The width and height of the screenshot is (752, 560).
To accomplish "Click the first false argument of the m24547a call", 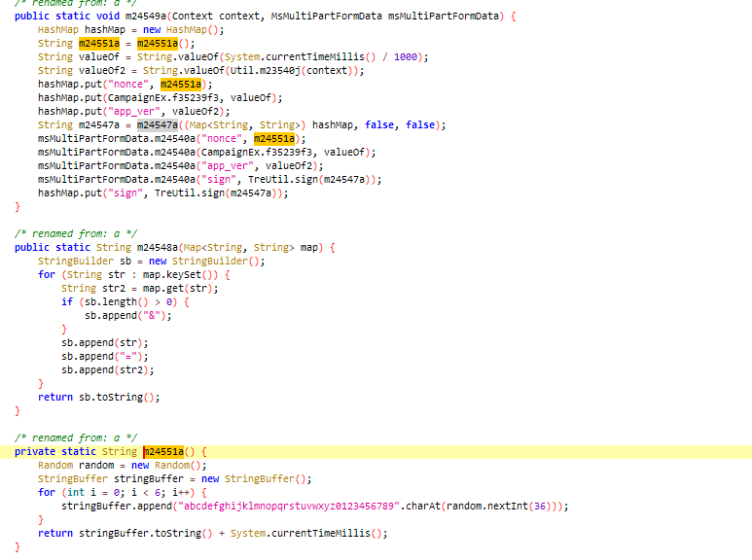I will pos(379,124).
